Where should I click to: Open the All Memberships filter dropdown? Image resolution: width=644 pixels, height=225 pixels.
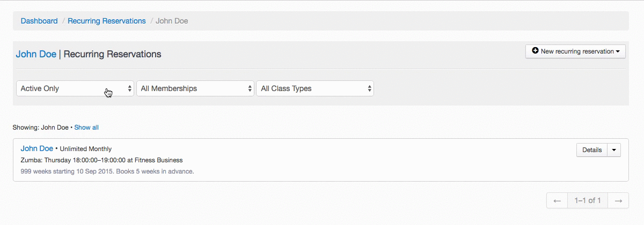pyautogui.click(x=195, y=88)
